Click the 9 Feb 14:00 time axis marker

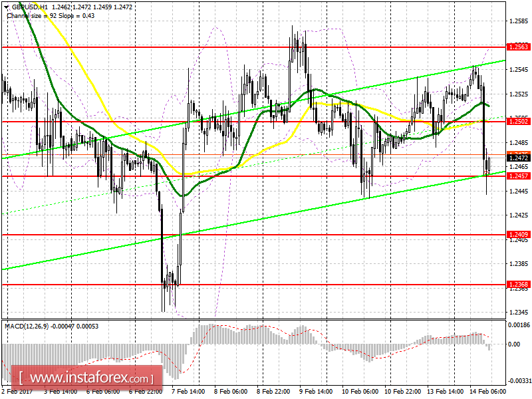[x=316, y=391]
